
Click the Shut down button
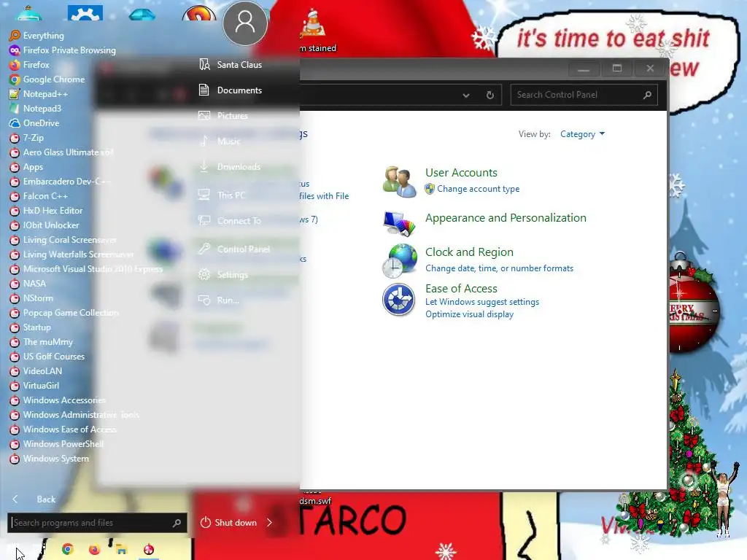(228, 523)
